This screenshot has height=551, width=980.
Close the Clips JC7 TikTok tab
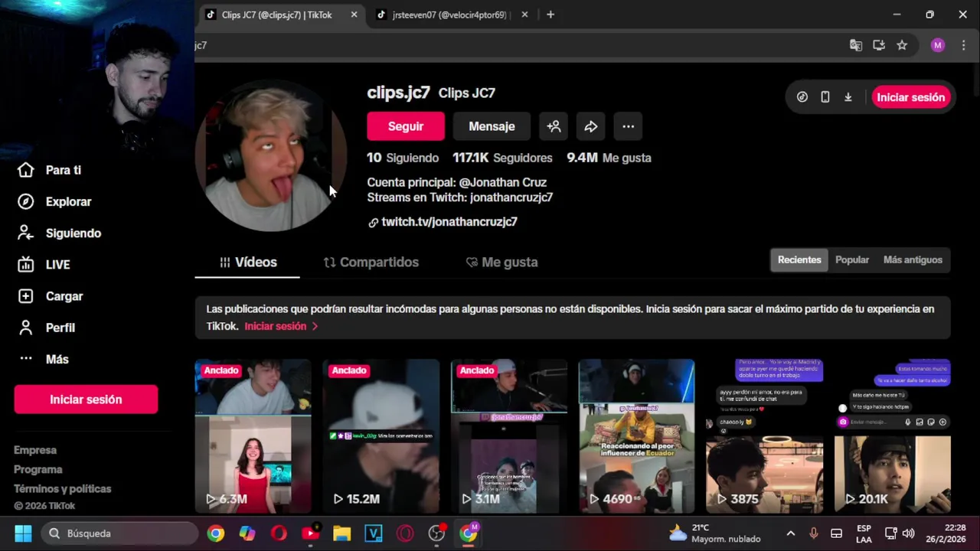coord(354,15)
